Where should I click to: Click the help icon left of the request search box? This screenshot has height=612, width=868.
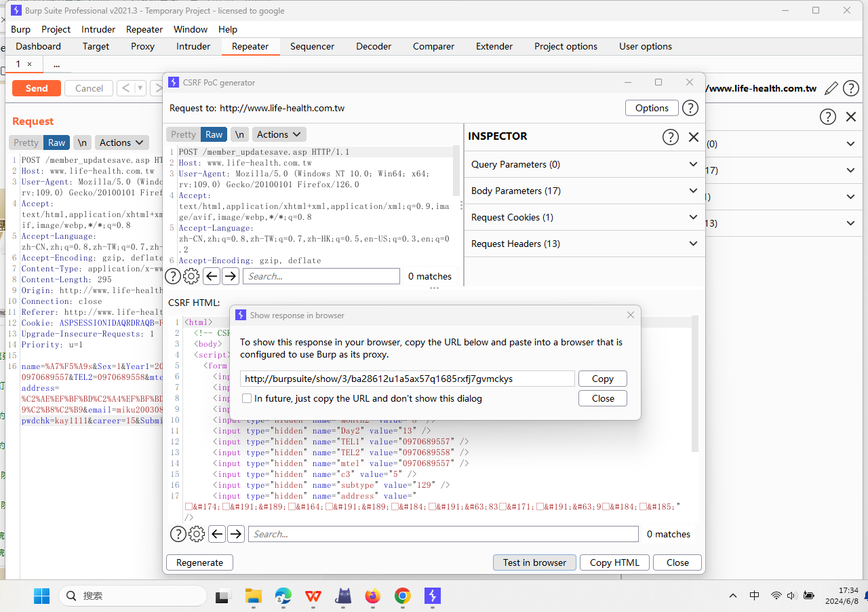coord(173,276)
